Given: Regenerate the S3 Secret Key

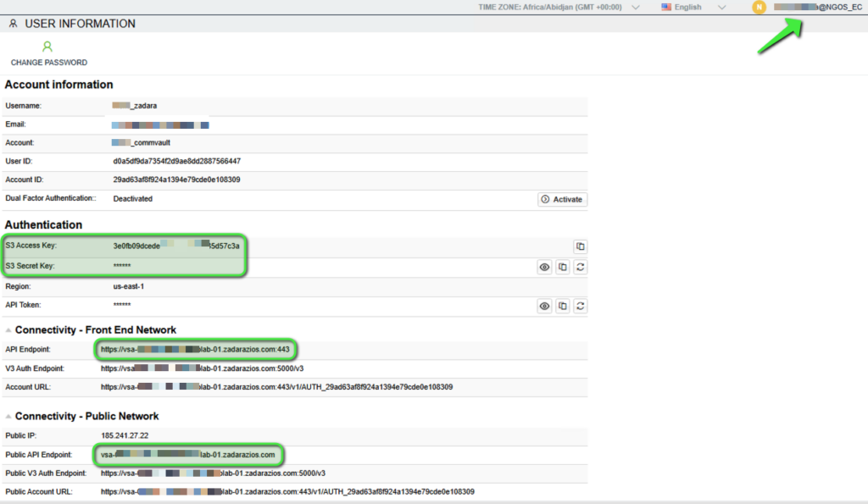Looking at the screenshot, I should [x=582, y=267].
